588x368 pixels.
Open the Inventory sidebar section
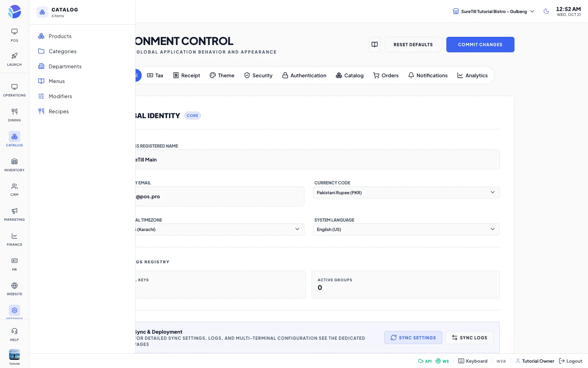14,165
